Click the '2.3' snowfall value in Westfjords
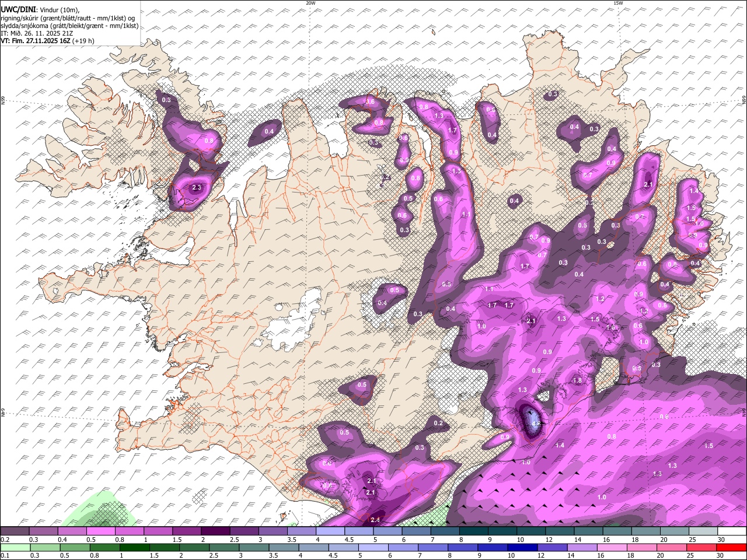747x560 pixels. (197, 188)
